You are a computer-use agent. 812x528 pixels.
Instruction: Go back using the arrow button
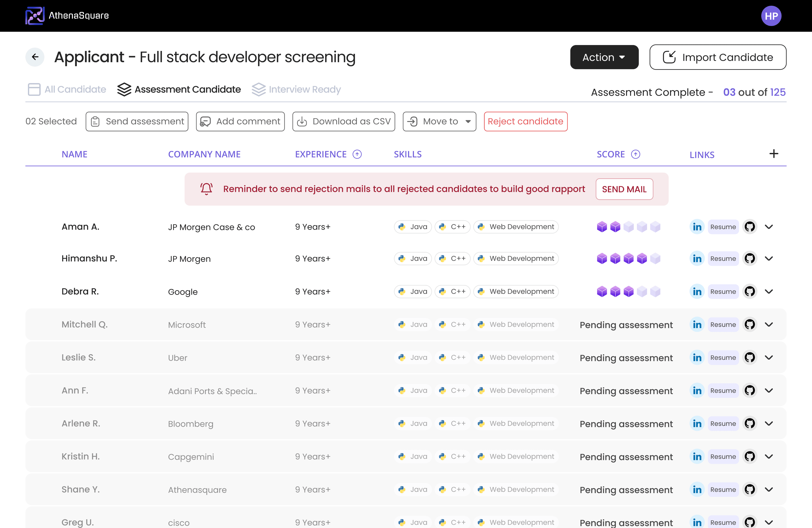35,57
